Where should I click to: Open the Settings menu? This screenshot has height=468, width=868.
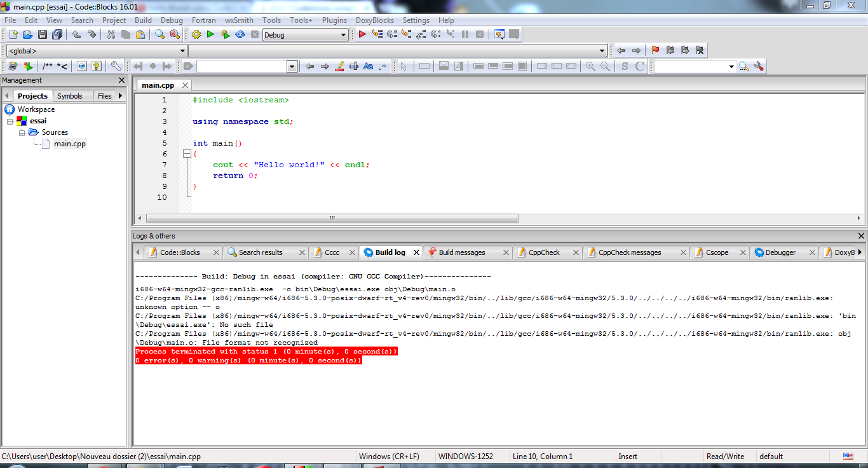(416, 20)
